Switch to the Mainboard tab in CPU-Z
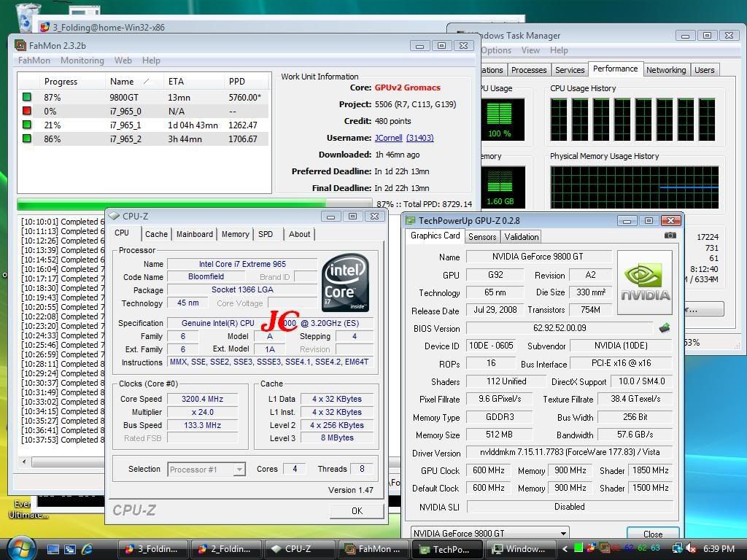 pyautogui.click(x=194, y=234)
